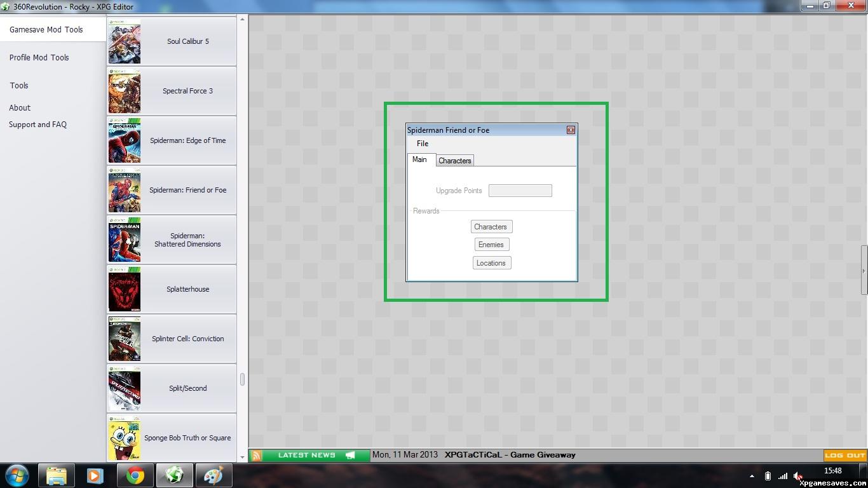Open Spiderman: Edge of Time cover icon
The height and width of the screenshot is (488, 868).
[124, 140]
